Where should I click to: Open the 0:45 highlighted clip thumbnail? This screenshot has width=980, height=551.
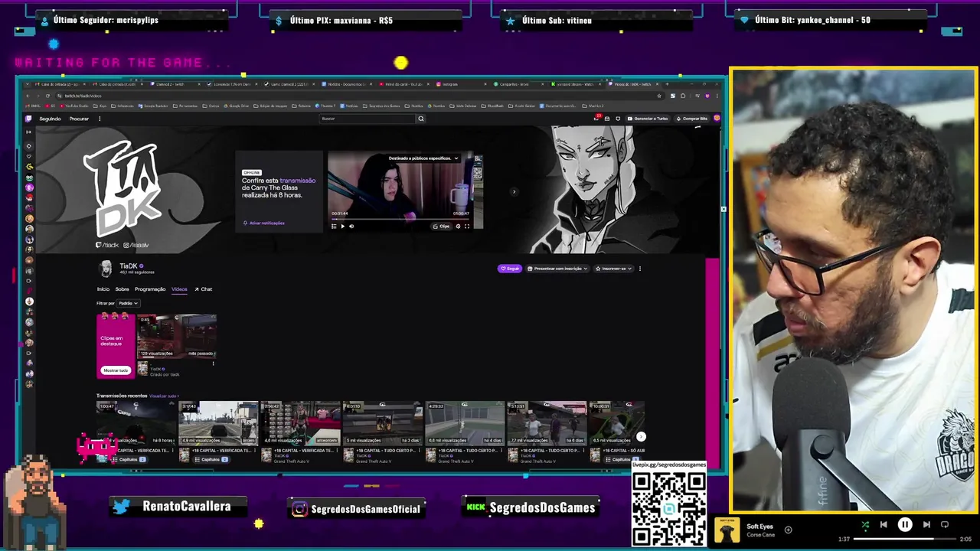[177, 336]
